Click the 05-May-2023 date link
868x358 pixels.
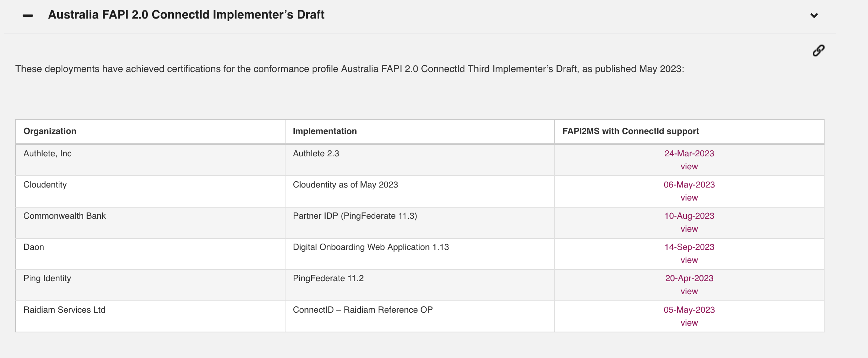coord(689,310)
